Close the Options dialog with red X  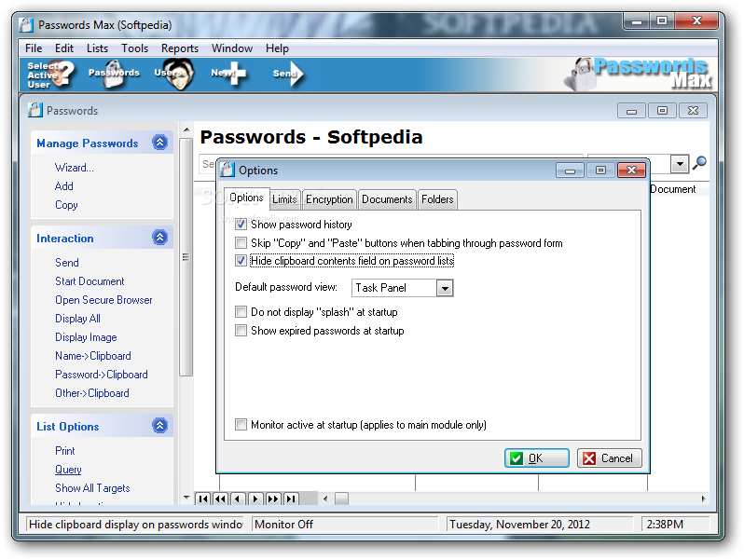pos(631,171)
